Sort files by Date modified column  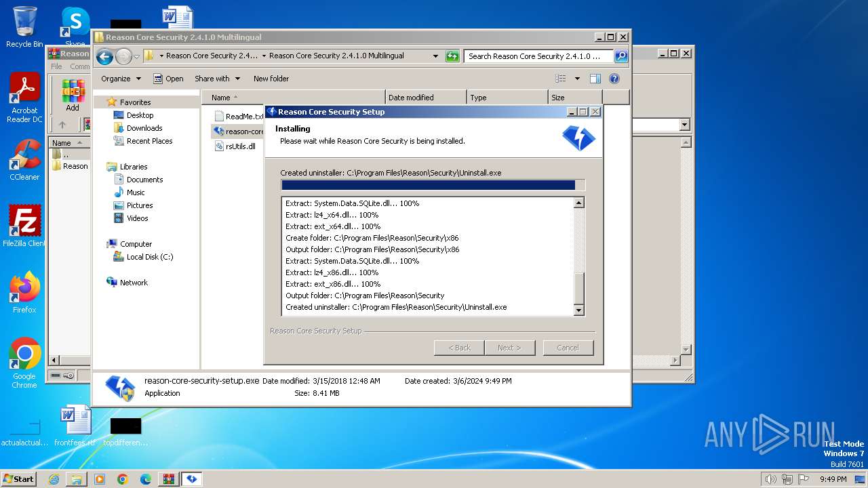click(x=426, y=98)
